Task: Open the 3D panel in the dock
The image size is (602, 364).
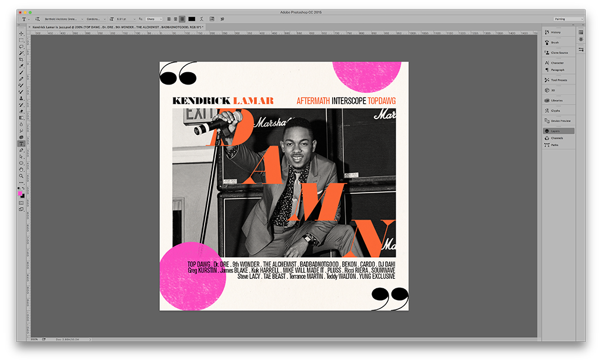Action: [x=558, y=90]
